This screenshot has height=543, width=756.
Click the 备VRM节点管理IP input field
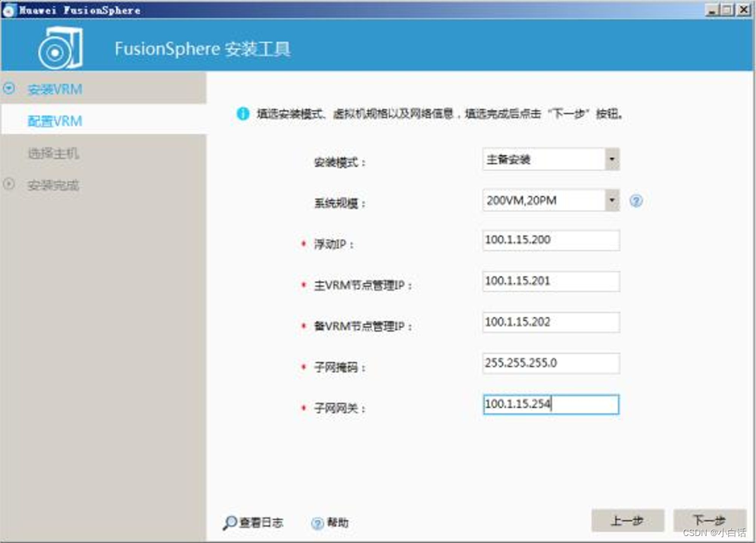pyautogui.click(x=551, y=322)
